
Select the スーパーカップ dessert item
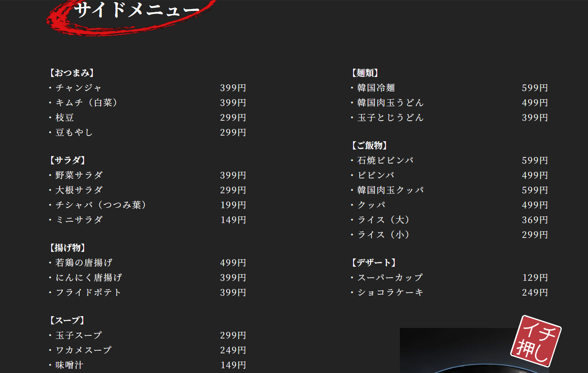(x=390, y=278)
